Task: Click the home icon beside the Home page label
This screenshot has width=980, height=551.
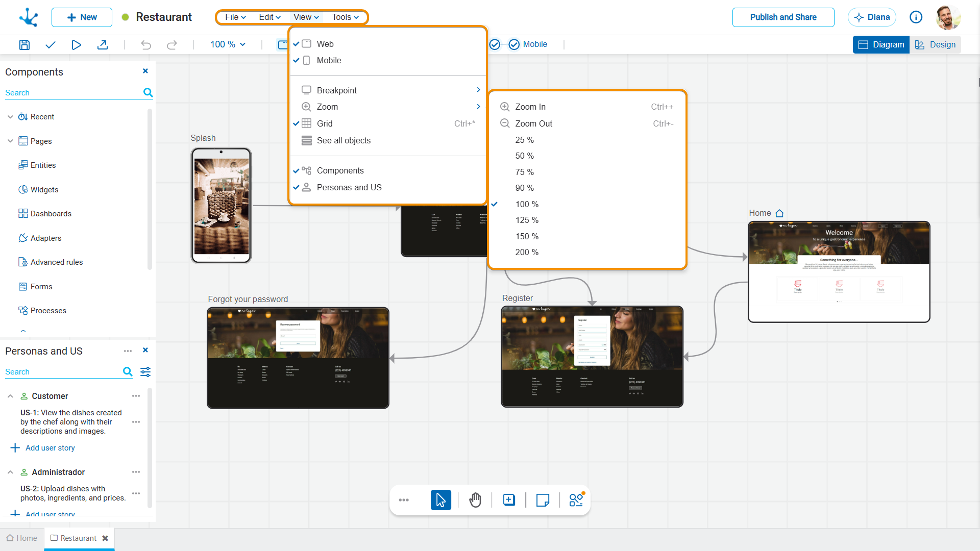Action: (779, 213)
